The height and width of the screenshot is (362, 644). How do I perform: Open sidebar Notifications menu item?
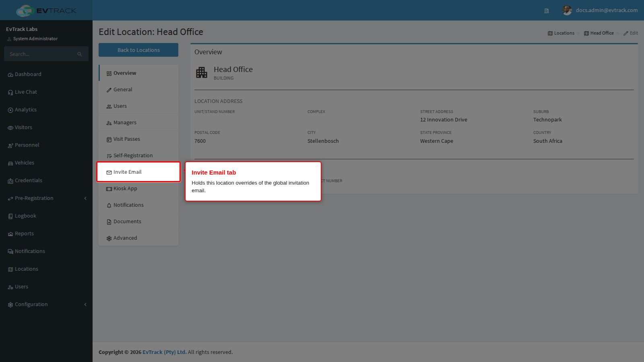tap(46, 251)
